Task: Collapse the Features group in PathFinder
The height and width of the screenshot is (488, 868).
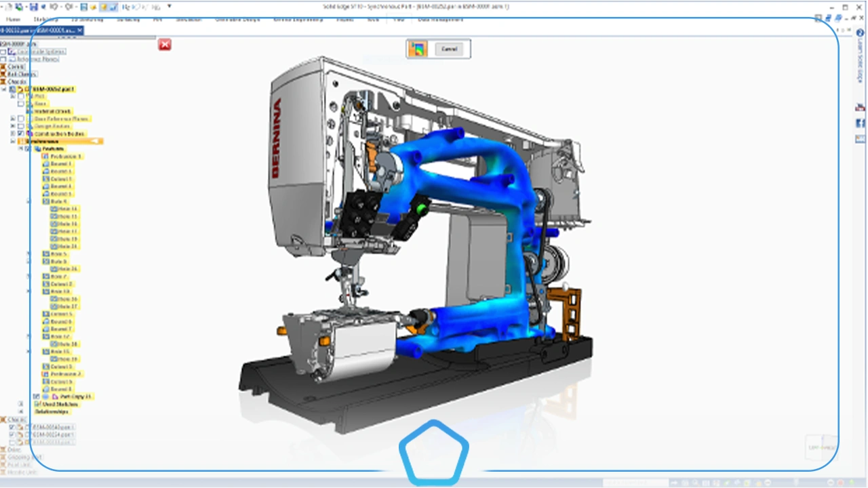Action: point(21,148)
